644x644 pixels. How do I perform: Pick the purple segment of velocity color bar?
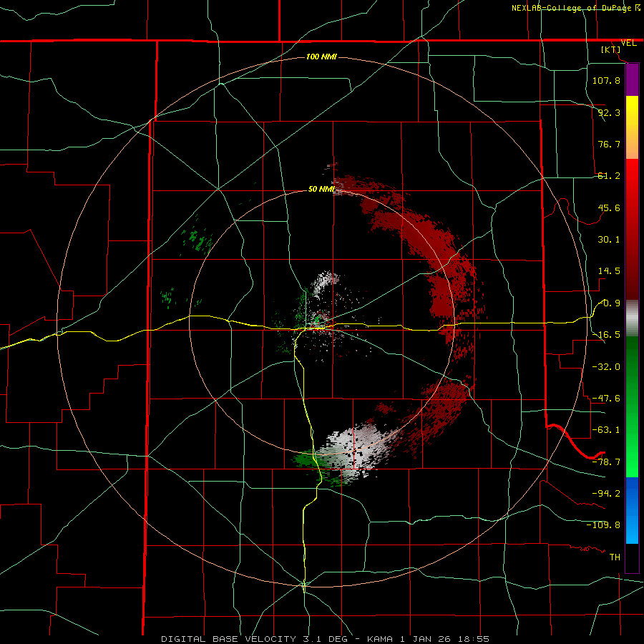632,80
